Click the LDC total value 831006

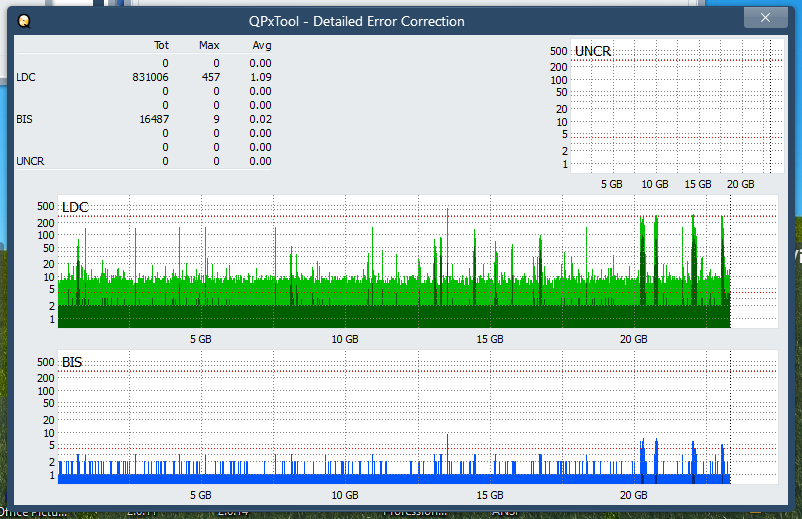coord(150,77)
